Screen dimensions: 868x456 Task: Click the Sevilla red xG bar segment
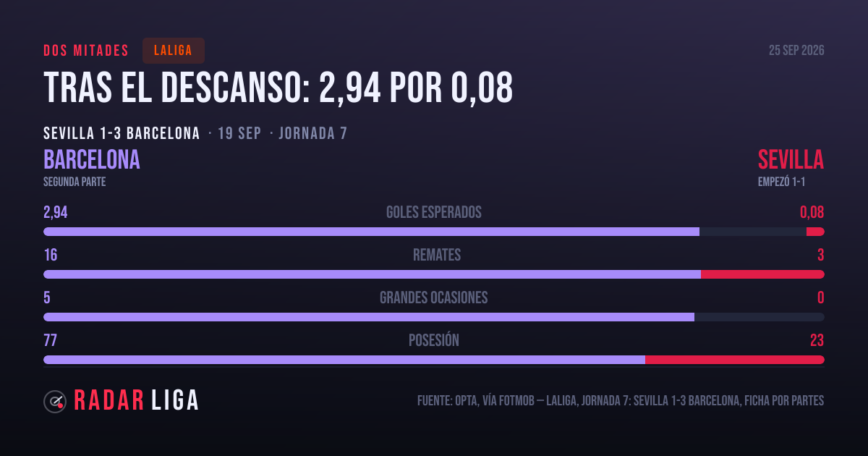[x=815, y=232]
